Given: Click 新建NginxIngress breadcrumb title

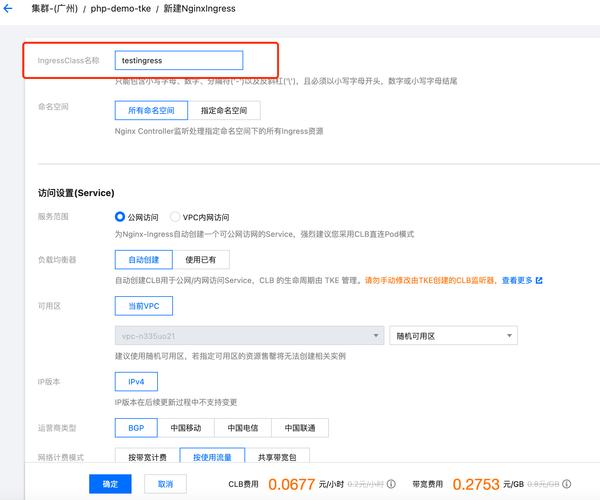Looking at the screenshot, I should (199, 8).
